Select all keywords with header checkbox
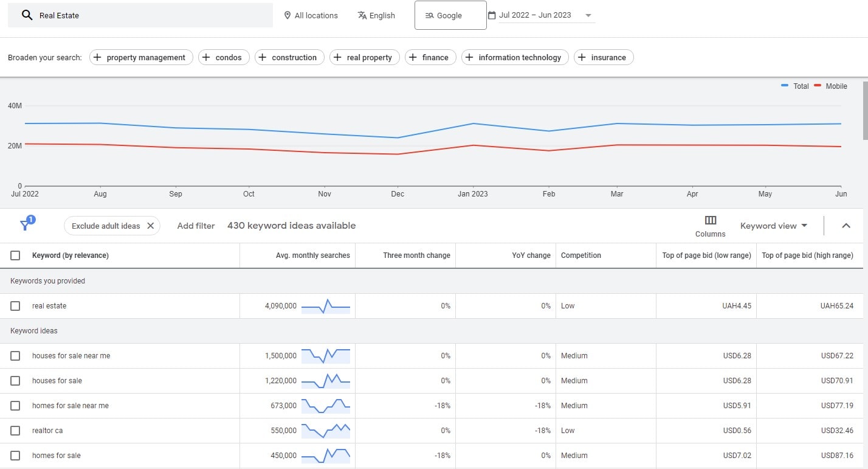The width and height of the screenshot is (868, 469). [15, 255]
